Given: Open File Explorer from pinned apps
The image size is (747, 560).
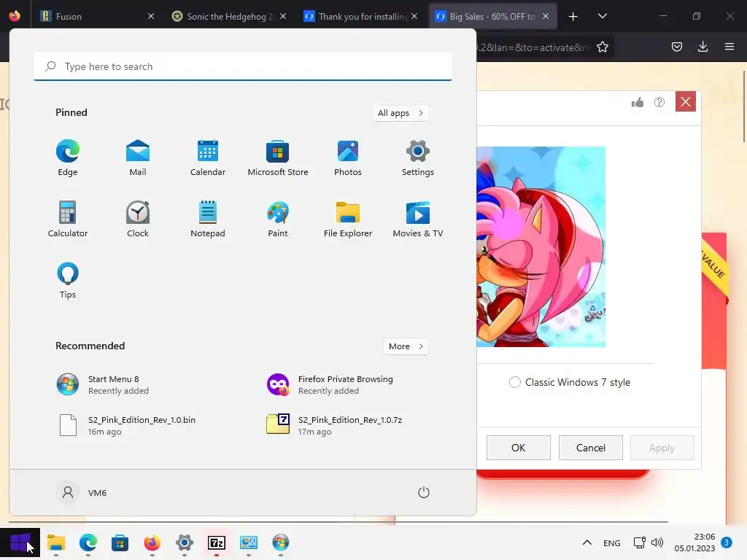Looking at the screenshot, I should 348,219.
